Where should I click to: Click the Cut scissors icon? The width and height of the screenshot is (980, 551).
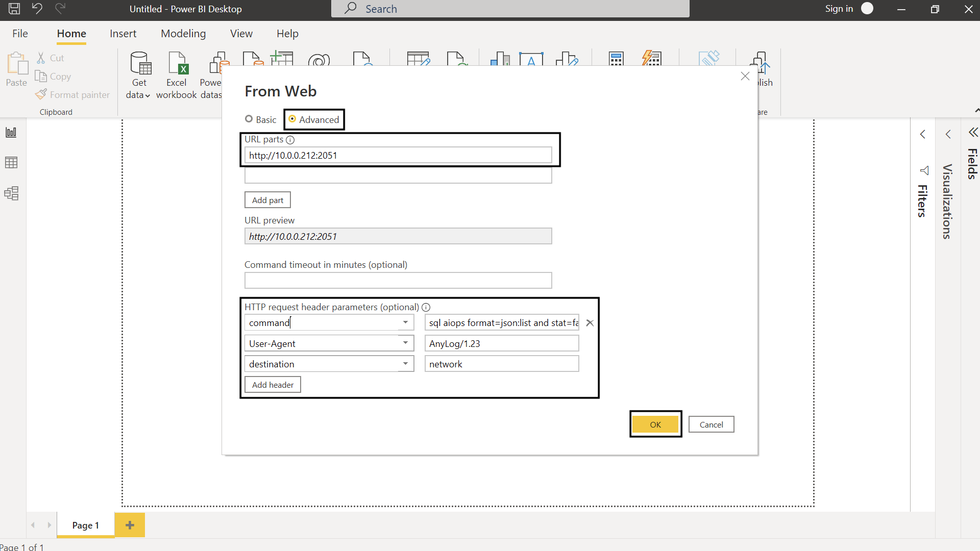[x=41, y=58]
